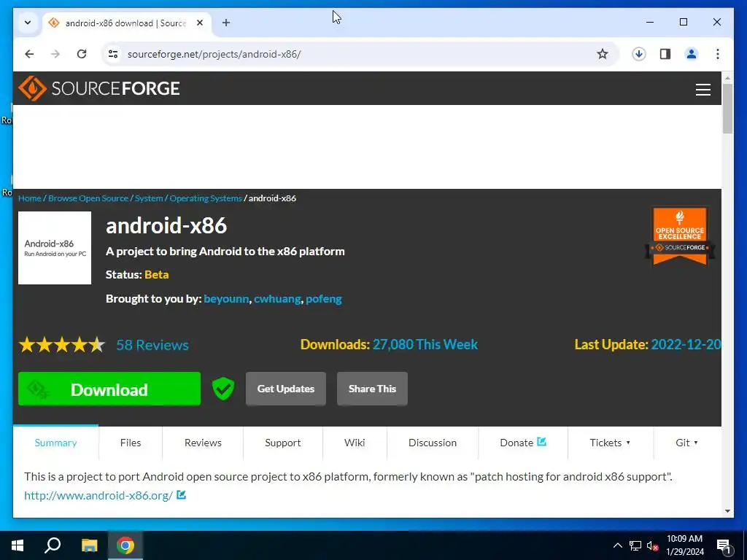
Task: Open Chrome three-dot menu
Action: pos(718,54)
